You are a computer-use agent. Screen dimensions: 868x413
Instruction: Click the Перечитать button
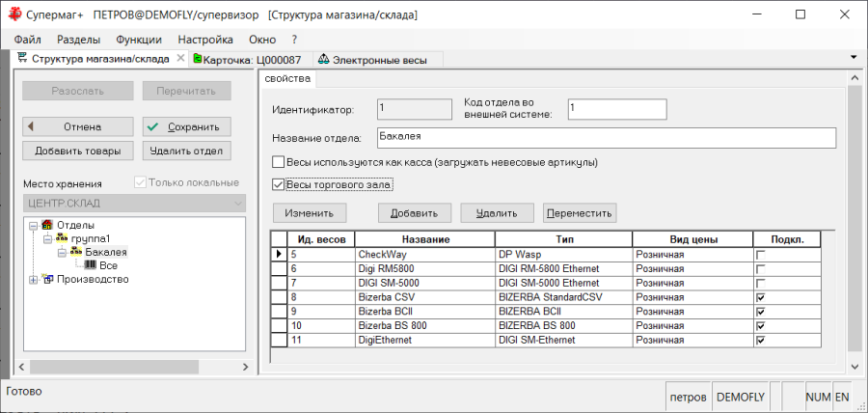186,91
